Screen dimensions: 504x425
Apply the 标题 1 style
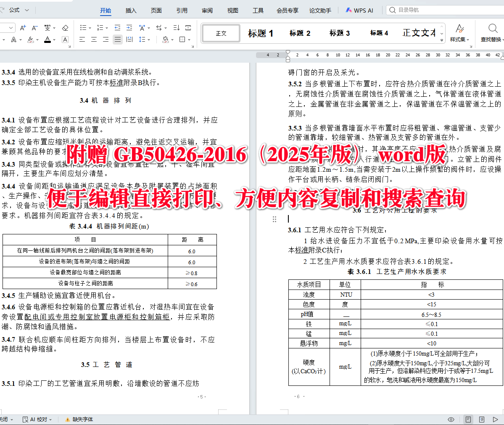pyautogui.click(x=260, y=33)
